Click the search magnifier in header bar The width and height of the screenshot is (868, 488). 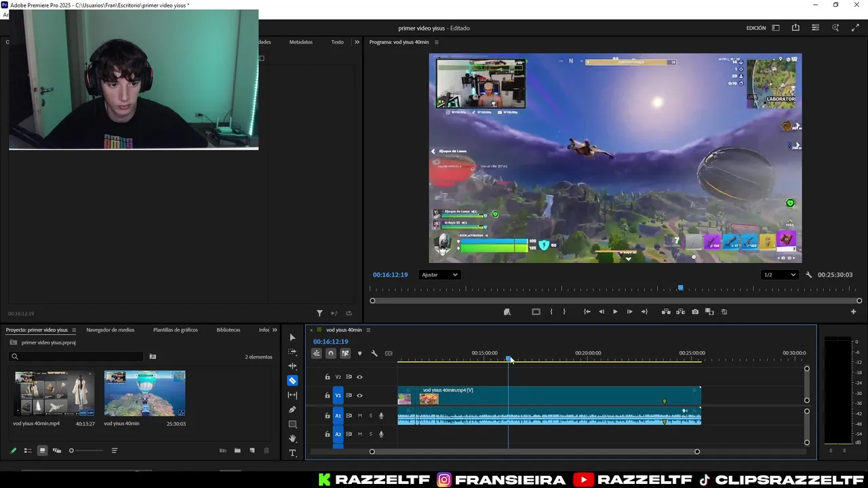pyautogui.click(x=835, y=28)
